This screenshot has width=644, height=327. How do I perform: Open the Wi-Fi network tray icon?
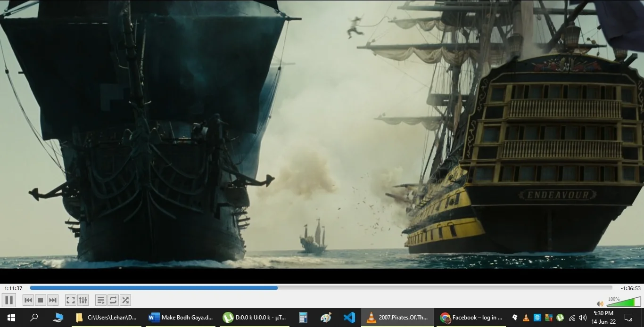pos(572,318)
